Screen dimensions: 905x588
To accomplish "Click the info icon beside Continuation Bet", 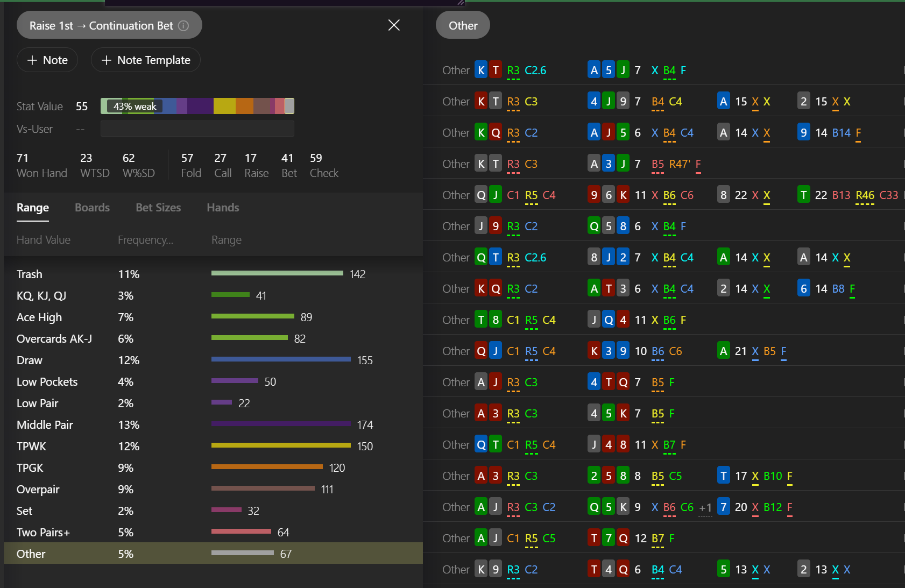I will (183, 26).
